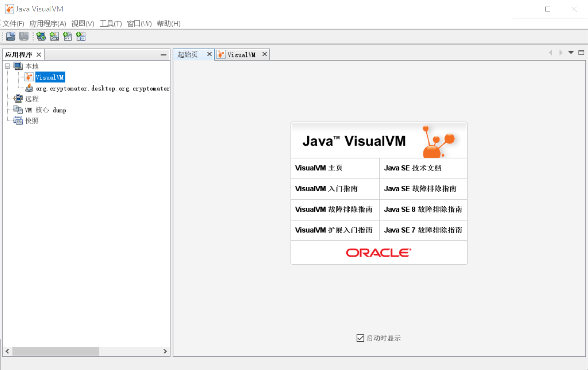
Task: Switch to the 起始页 tab
Action: tap(188, 55)
